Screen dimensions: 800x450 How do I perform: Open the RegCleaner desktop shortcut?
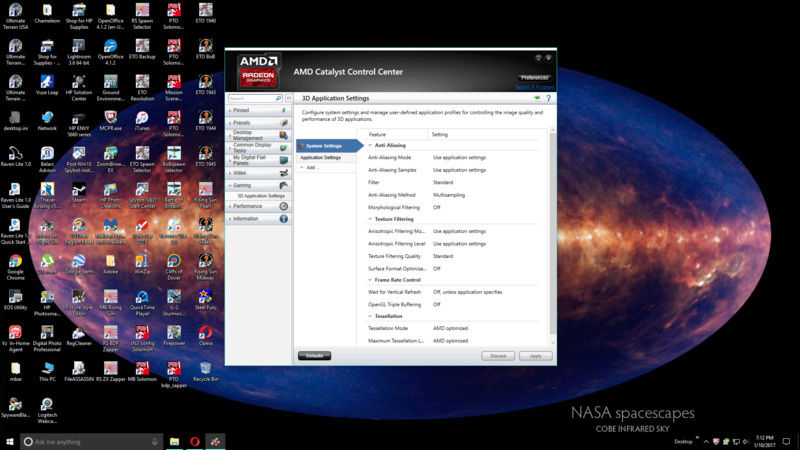[79, 336]
